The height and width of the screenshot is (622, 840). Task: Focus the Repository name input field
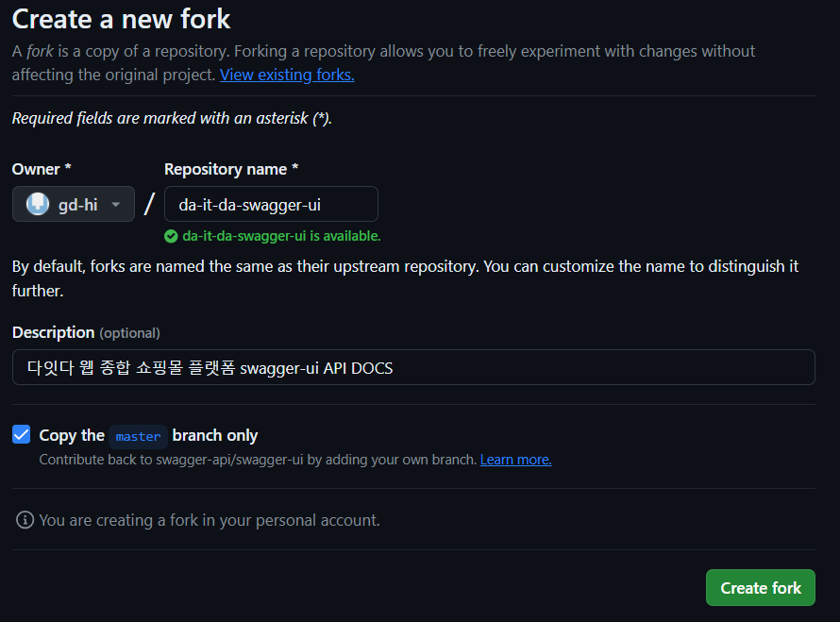click(x=271, y=204)
